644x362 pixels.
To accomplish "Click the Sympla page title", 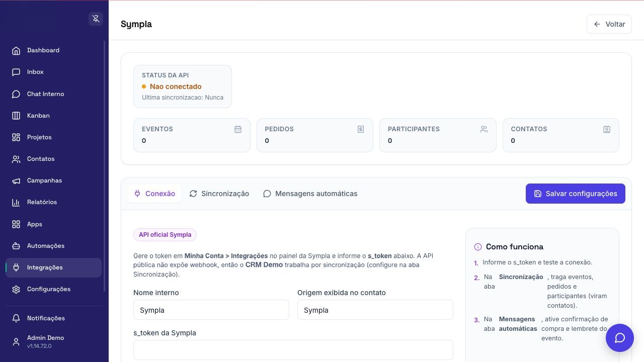I will [136, 24].
